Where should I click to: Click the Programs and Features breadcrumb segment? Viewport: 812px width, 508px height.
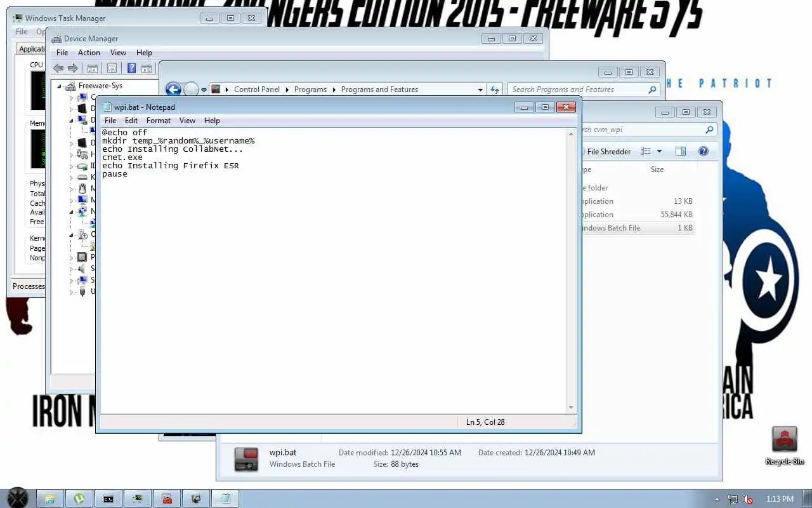click(x=379, y=90)
